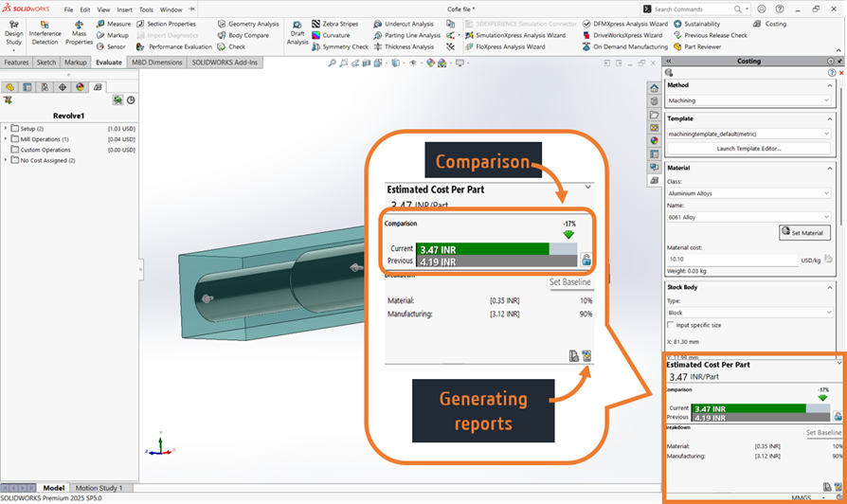
Task: Switch to the MBD Dimensions tab
Action: [x=156, y=63]
